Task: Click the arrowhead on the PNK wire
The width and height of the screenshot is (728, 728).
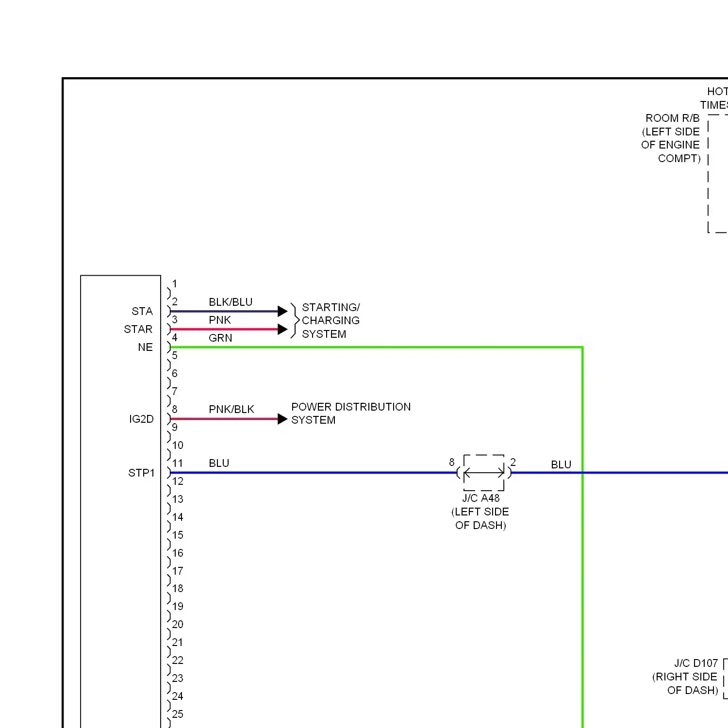Action: (282, 329)
